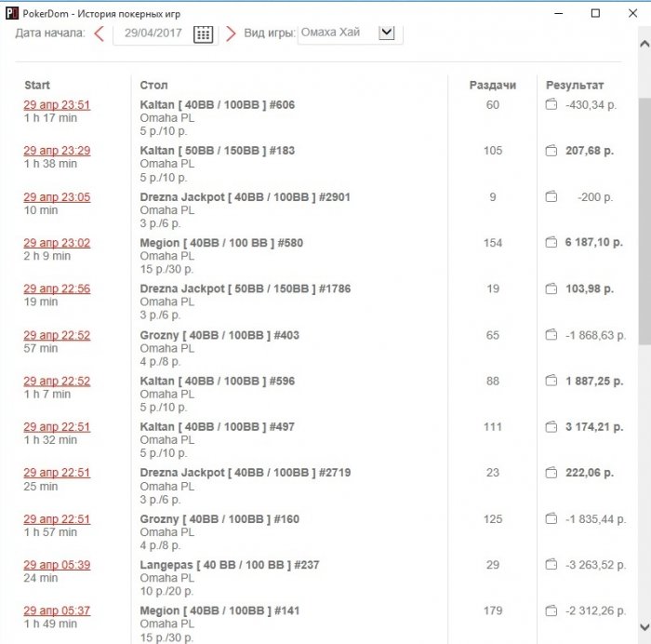Click the wallet icon next to 222,06 р.
Screen dimensions: 651x644
551,473
